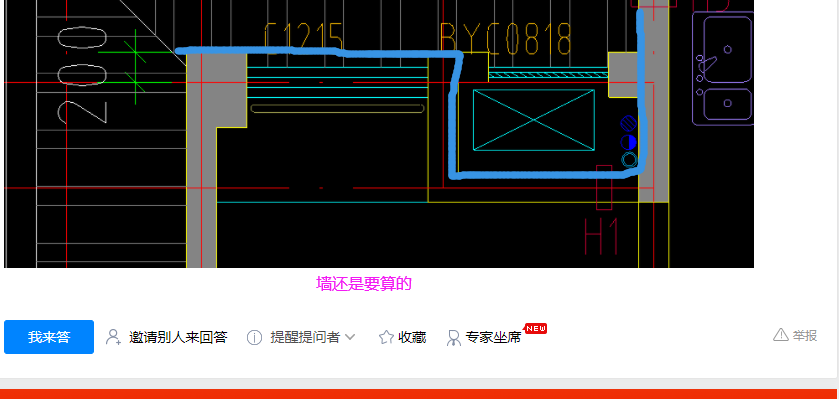Expand the 提醒提问者 dropdown arrow
This screenshot has width=839, height=399.
350,337
